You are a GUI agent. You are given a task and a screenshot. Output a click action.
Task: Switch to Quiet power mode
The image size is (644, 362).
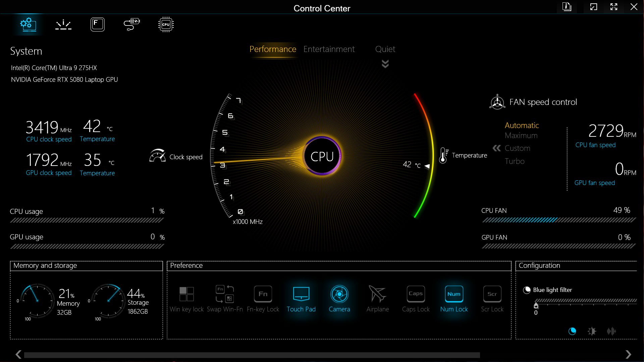tap(385, 49)
